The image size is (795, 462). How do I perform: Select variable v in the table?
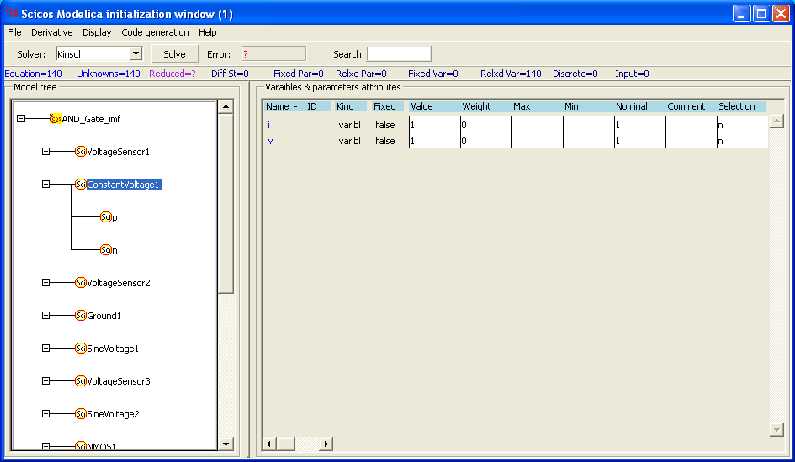coord(270,140)
